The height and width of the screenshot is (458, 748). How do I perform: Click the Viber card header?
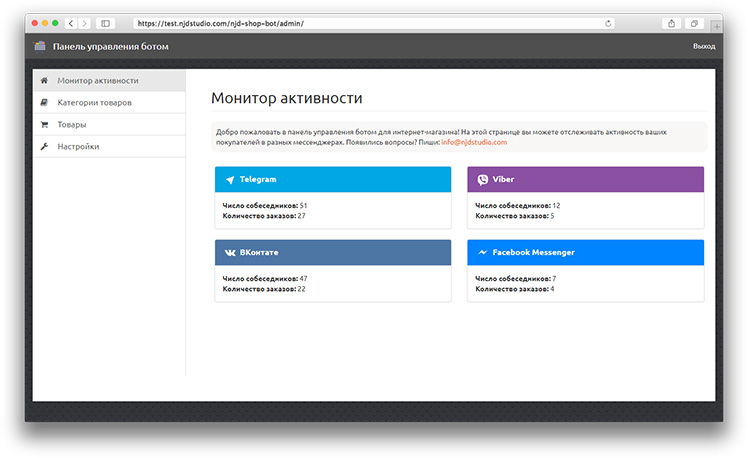tap(585, 179)
